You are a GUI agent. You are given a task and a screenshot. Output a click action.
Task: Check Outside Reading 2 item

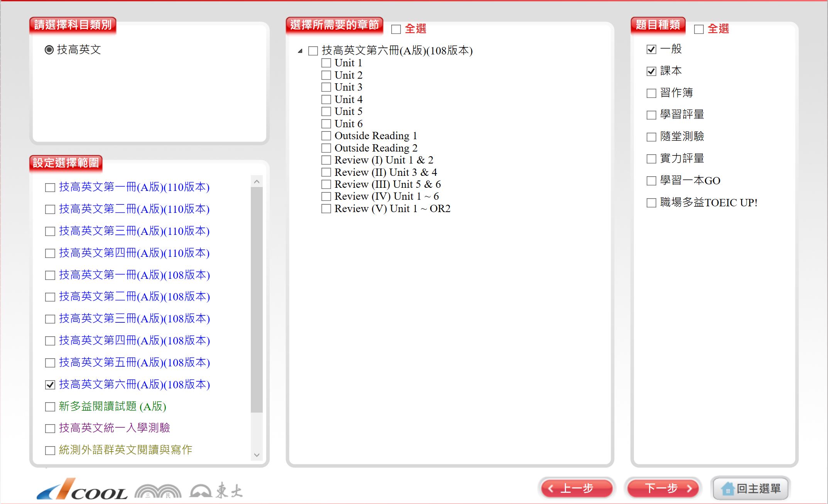coord(326,148)
